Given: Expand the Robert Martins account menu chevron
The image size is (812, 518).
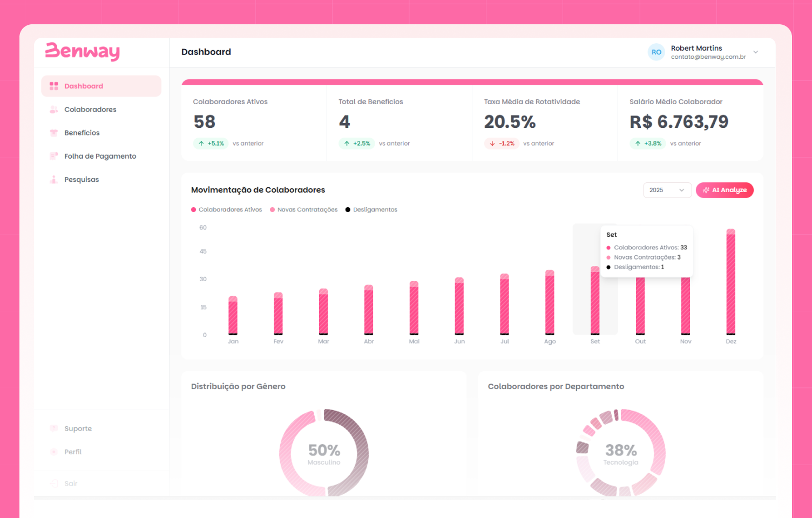Looking at the screenshot, I should 755,52.
